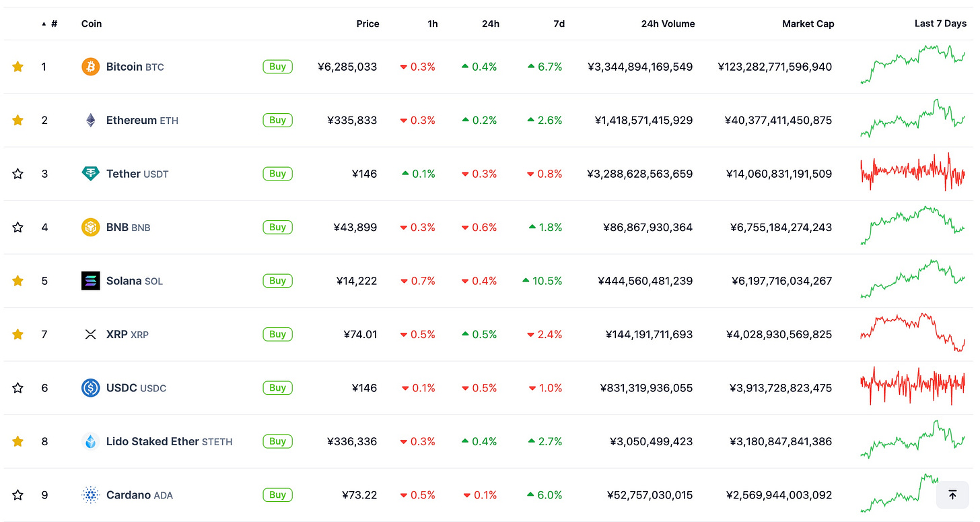Image resolution: width=980 pixels, height=522 pixels.
Task: Click the Lido Staked Ether logo icon
Action: (x=90, y=441)
